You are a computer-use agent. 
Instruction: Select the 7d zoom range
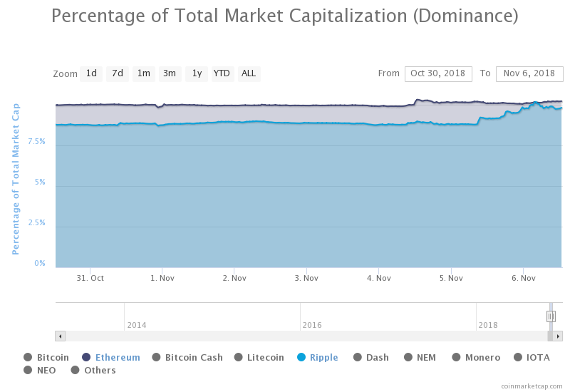coord(118,73)
